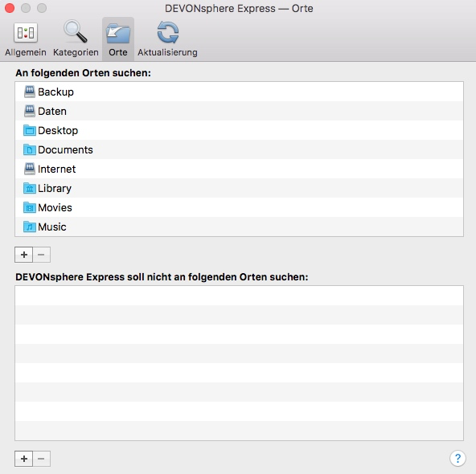476x474 pixels.
Task: Select the Library row text
Action: [55, 189]
